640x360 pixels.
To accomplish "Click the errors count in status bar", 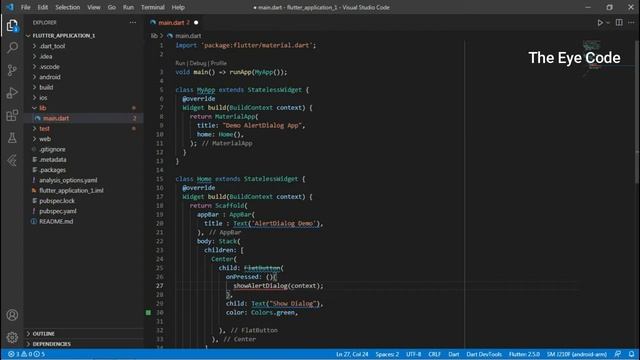I will coord(14,354).
